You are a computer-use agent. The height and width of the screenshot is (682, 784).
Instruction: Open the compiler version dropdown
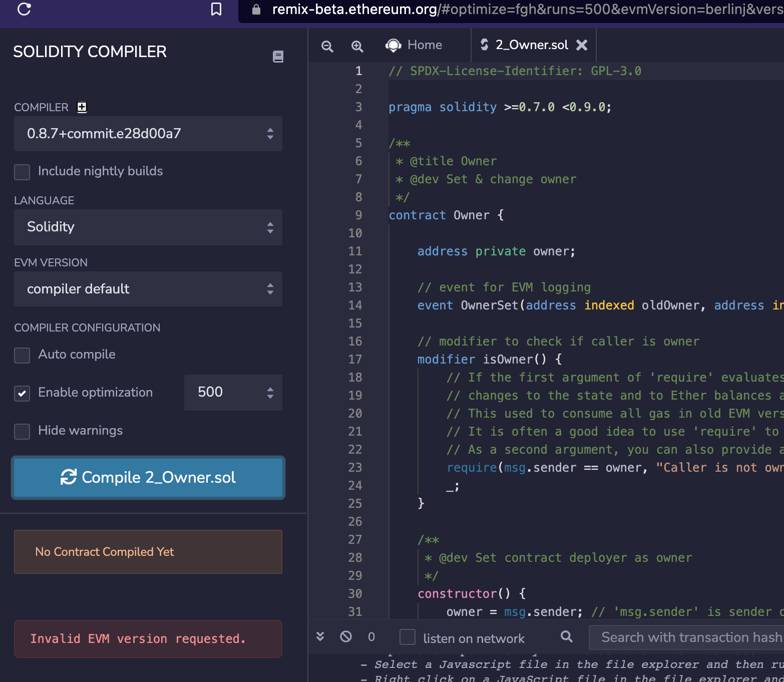coord(148,134)
